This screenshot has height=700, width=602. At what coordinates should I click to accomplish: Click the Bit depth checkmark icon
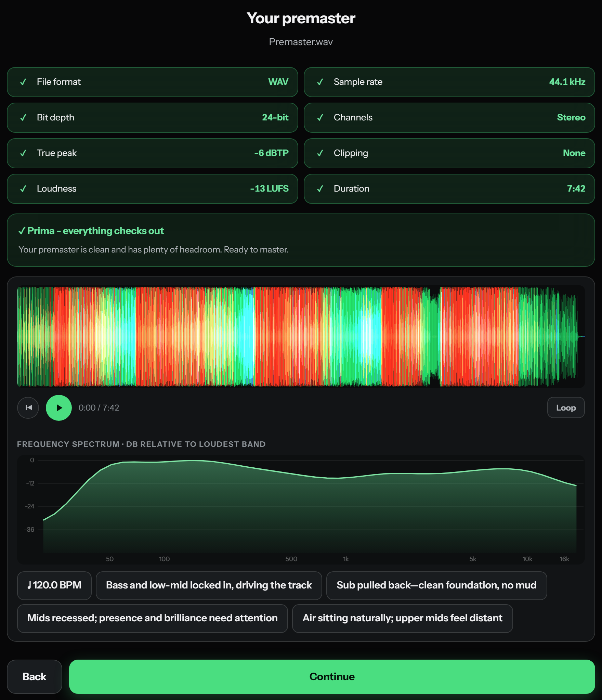click(x=23, y=118)
